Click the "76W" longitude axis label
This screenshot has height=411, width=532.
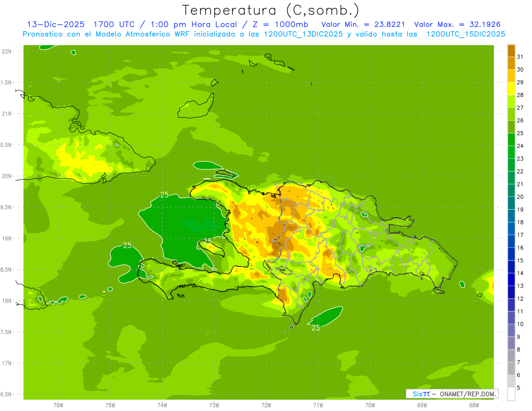(58, 405)
